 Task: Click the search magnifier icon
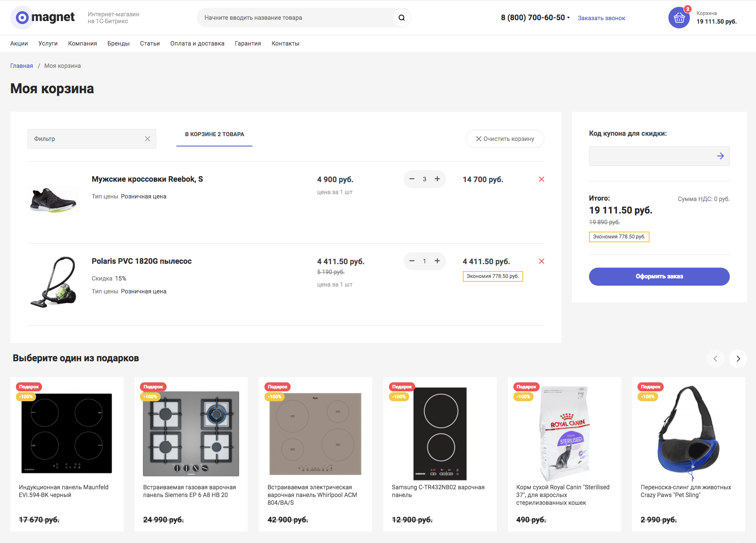401,18
